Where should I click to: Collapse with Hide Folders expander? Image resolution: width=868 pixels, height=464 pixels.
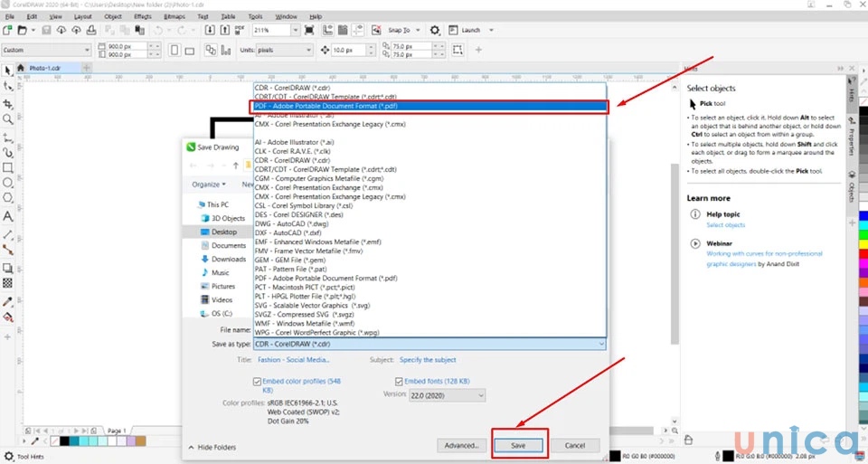[212, 447]
